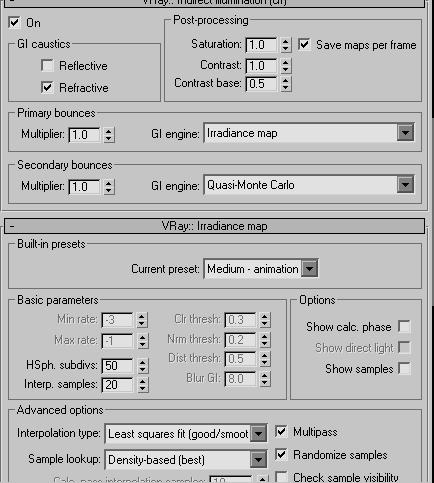Toggle Save maps per frame
Screen dimensions: 434x483
[x=304, y=44]
